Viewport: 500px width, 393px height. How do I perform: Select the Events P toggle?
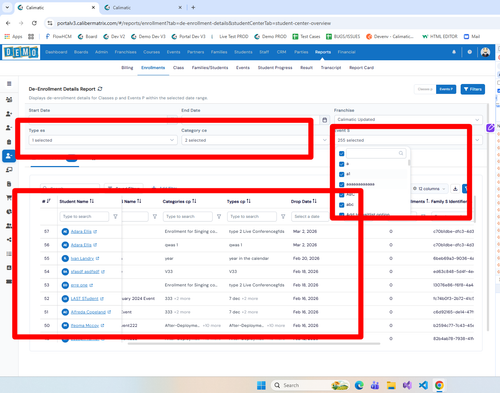click(446, 89)
